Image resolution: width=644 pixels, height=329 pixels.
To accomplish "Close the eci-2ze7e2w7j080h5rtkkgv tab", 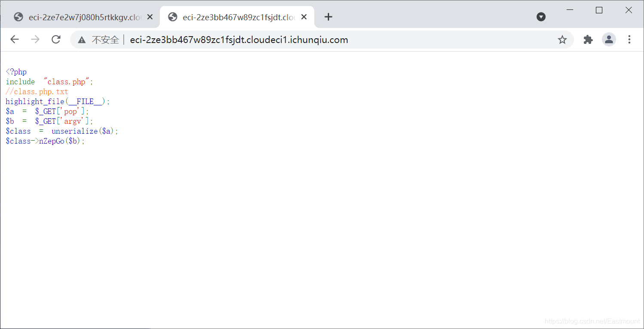I will (150, 17).
